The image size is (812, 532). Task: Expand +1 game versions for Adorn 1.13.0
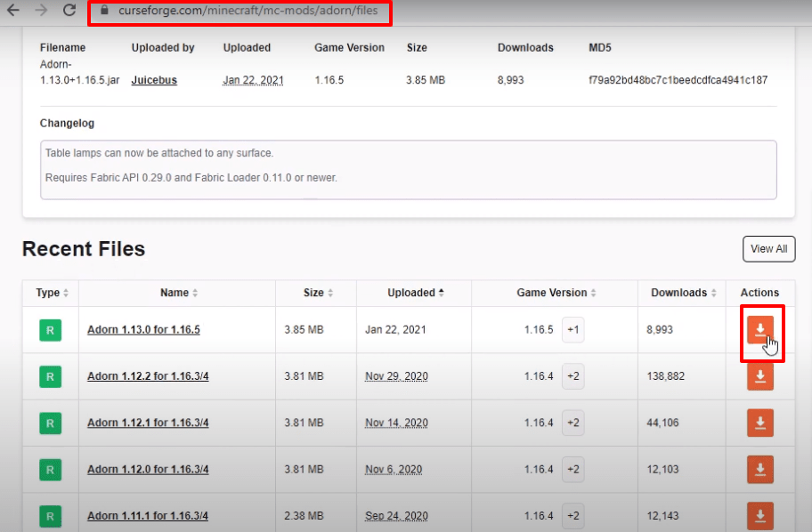click(573, 330)
